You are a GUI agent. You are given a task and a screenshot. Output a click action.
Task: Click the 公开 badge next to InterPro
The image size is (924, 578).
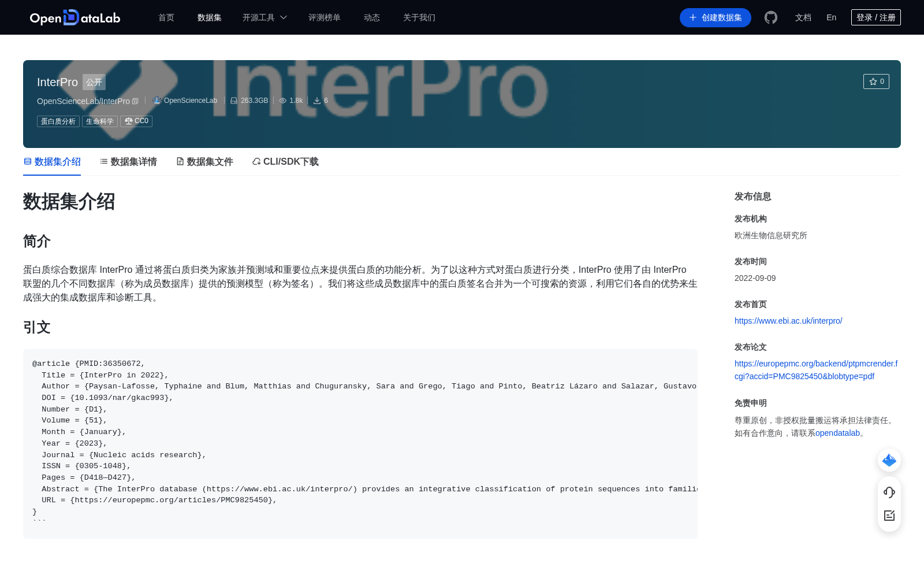click(x=94, y=82)
